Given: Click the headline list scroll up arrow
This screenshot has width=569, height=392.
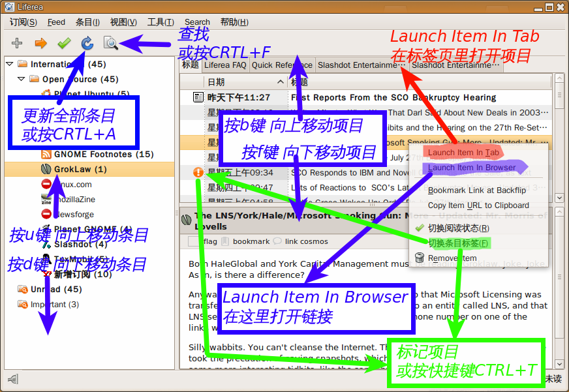Looking at the screenshot, I should 559,78.
